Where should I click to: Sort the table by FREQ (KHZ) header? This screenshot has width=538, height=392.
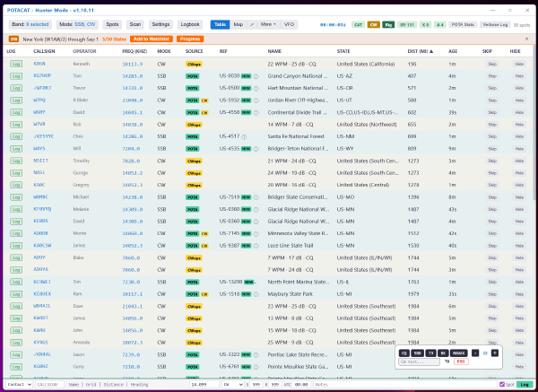134,51
